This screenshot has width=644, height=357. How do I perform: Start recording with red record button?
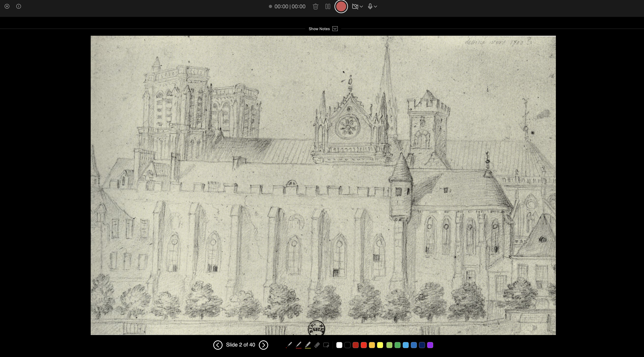pos(341,7)
